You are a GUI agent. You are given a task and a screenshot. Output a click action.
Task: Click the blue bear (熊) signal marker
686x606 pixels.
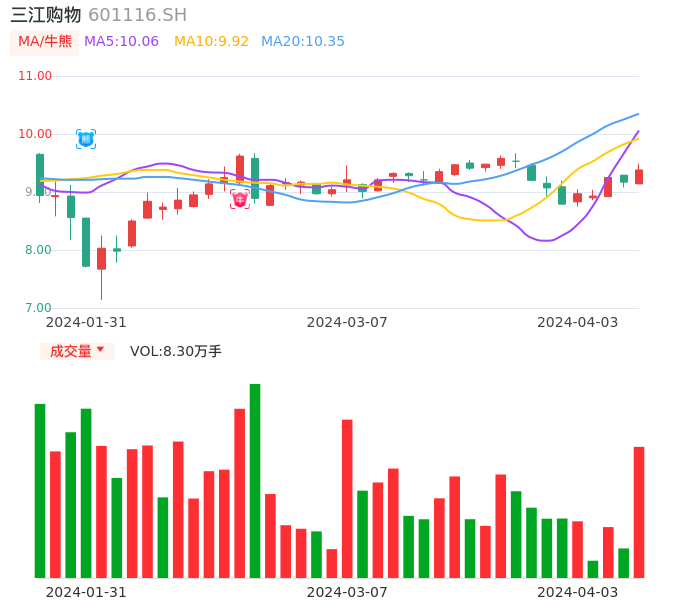coord(86,139)
